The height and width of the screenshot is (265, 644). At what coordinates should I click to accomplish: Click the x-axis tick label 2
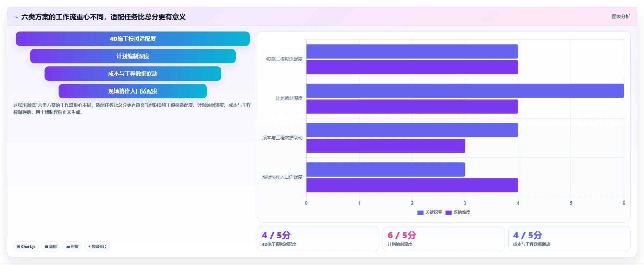coord(412,203)
